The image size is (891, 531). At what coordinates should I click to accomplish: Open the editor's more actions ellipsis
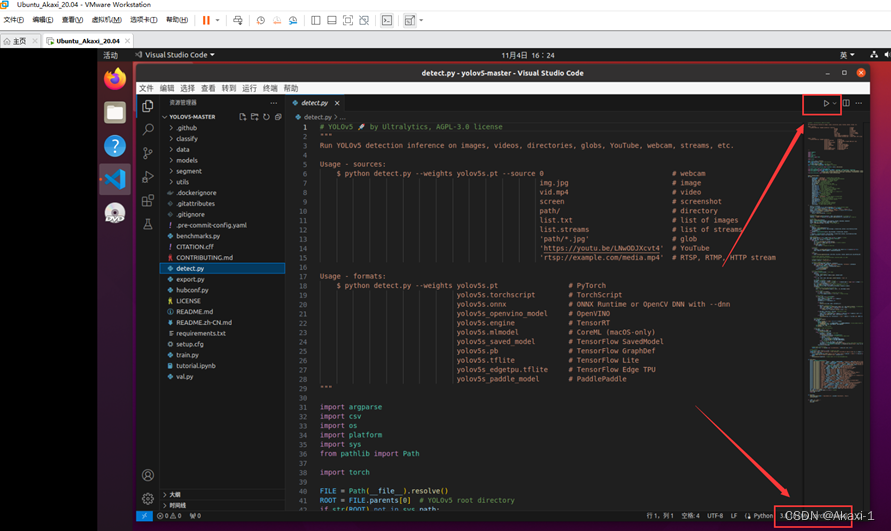click(x=859, y=103)
